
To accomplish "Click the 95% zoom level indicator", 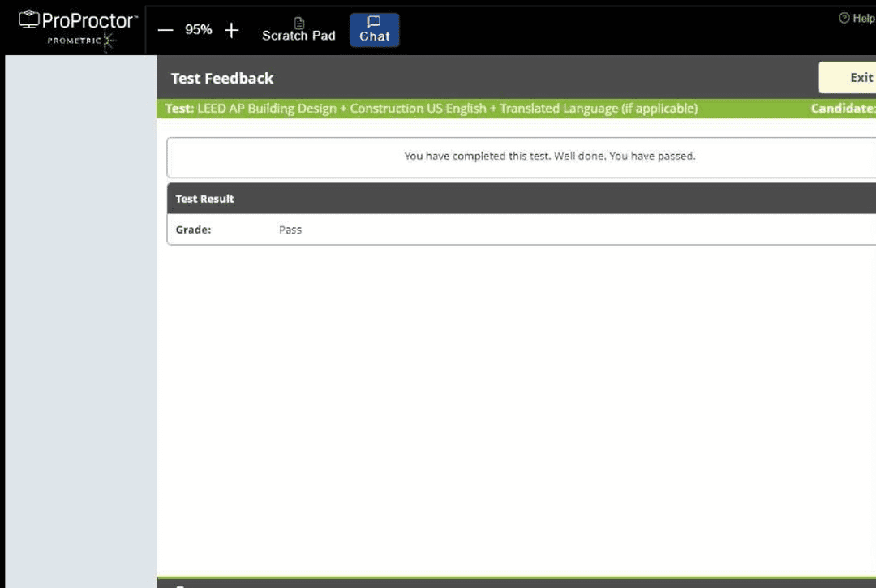I will click(199, 30).
